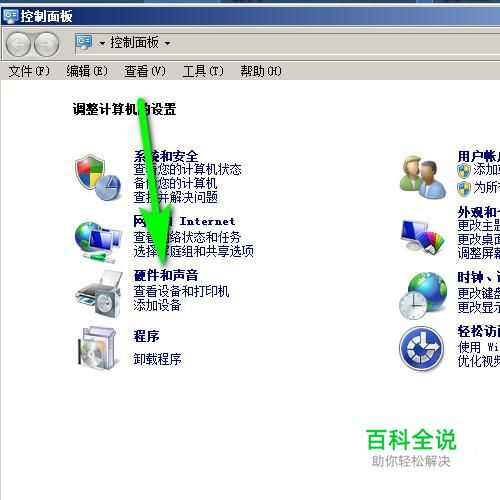Screen dimensions: 500x500
Task: Expand the dropdown arrow after 控制面板 breadcrumb
Action: [167, 43]
